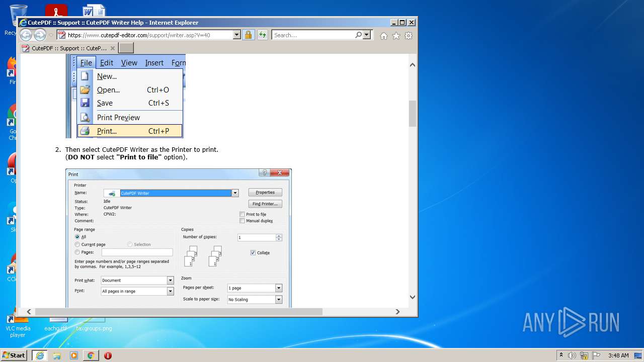Click the Pages range text field

tap(137, 252)
